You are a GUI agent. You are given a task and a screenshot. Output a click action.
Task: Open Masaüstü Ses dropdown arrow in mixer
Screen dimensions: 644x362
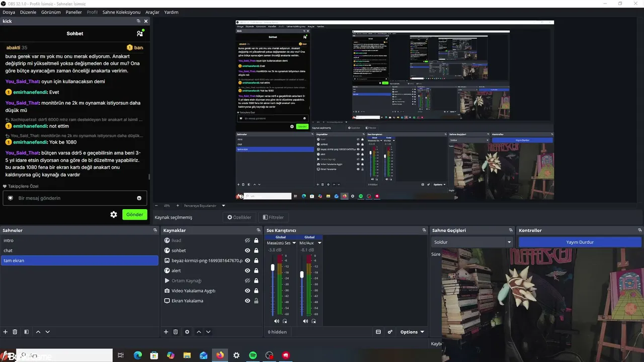295,243
